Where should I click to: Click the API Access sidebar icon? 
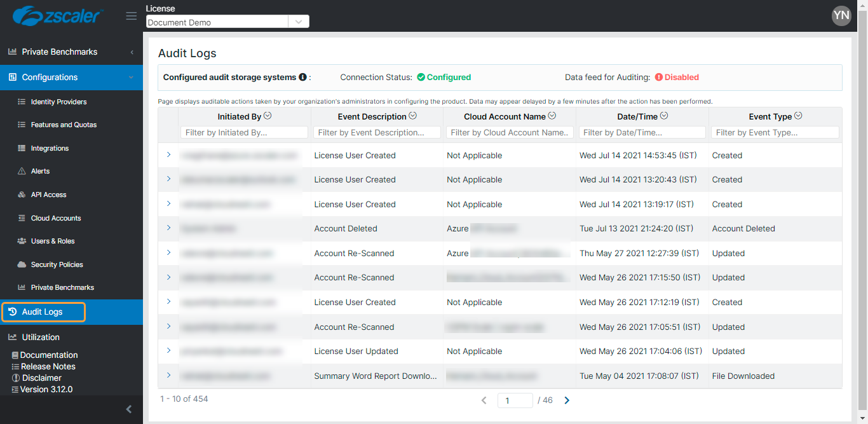[22, 195]
